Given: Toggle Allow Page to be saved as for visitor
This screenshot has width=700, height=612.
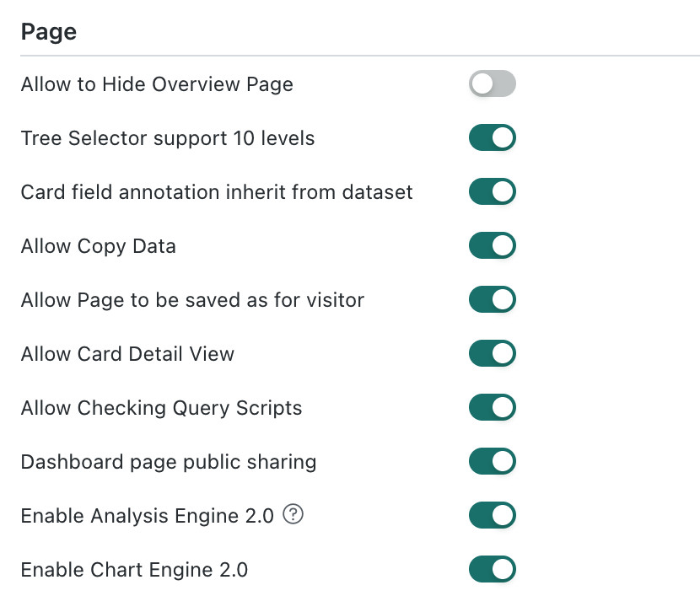Looking at the screenshot, I should tap(492, 299).
